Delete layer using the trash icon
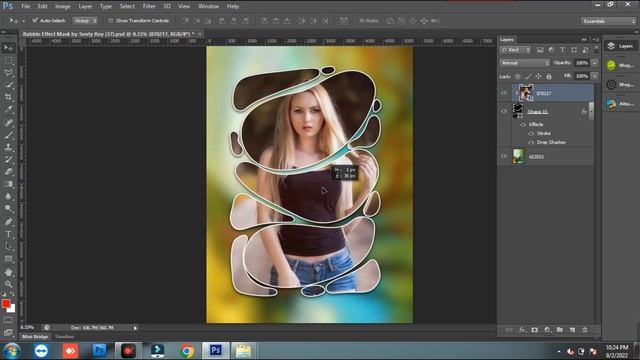Viewport: 640px width, 360px height. (x=584, y=330)
